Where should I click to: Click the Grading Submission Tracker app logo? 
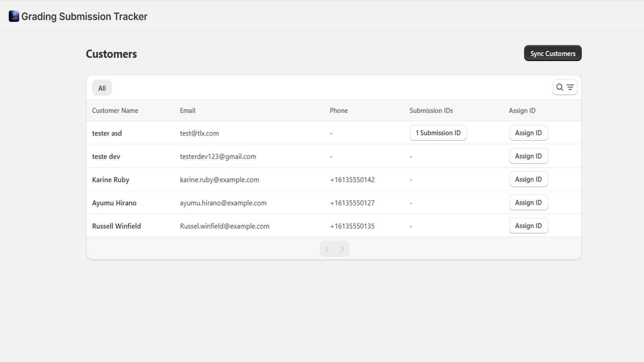(14, 16)
